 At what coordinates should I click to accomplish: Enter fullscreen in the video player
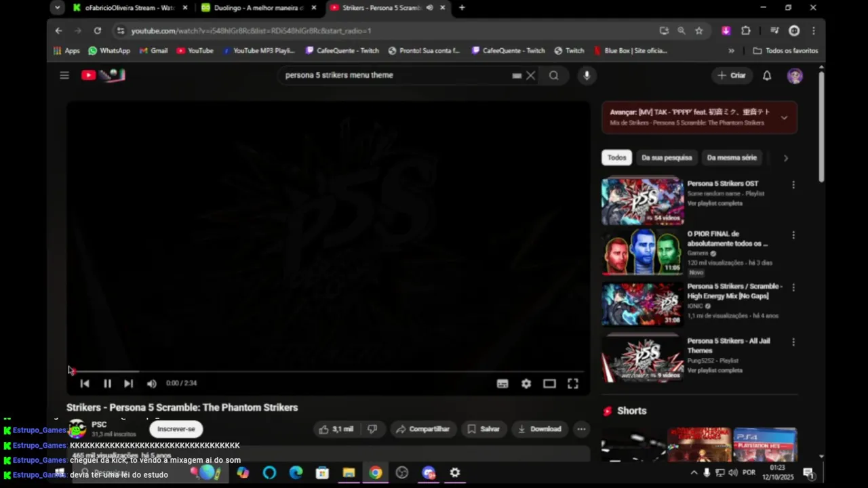[x=573, y=384]
